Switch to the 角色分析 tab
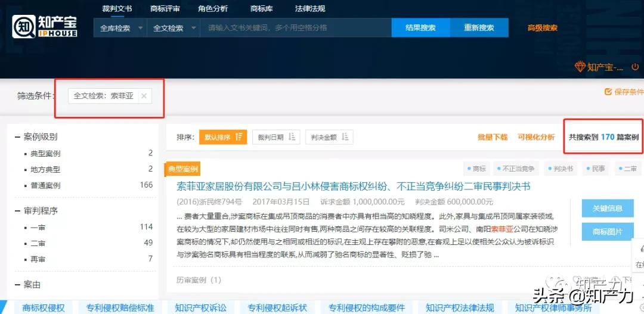 213,8
